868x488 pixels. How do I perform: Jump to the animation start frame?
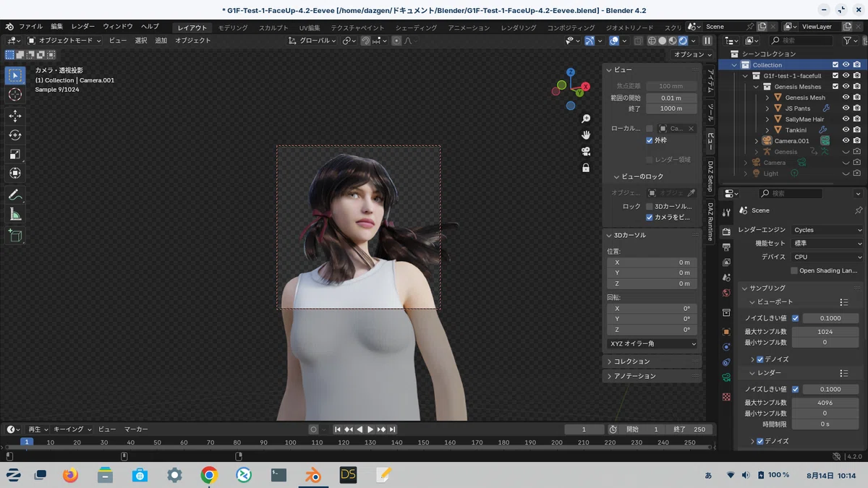337,429
